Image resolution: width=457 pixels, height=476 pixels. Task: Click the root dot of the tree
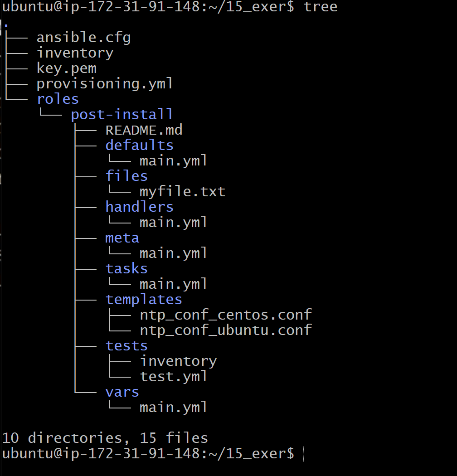click(6, 26)
